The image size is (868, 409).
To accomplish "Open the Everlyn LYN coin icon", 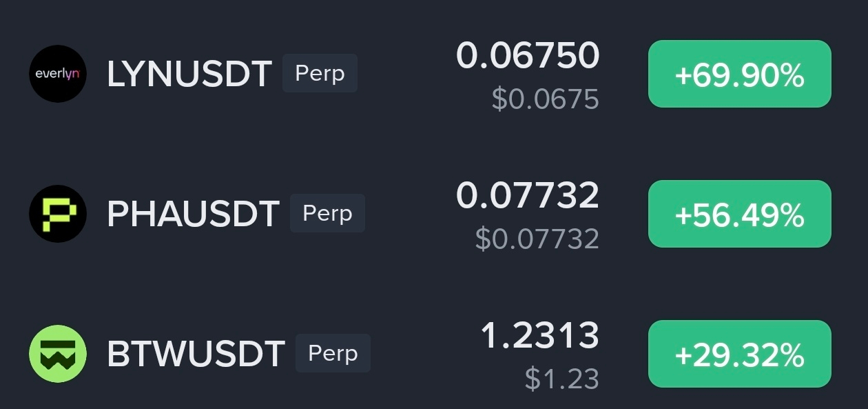I will tap(58, 74).
